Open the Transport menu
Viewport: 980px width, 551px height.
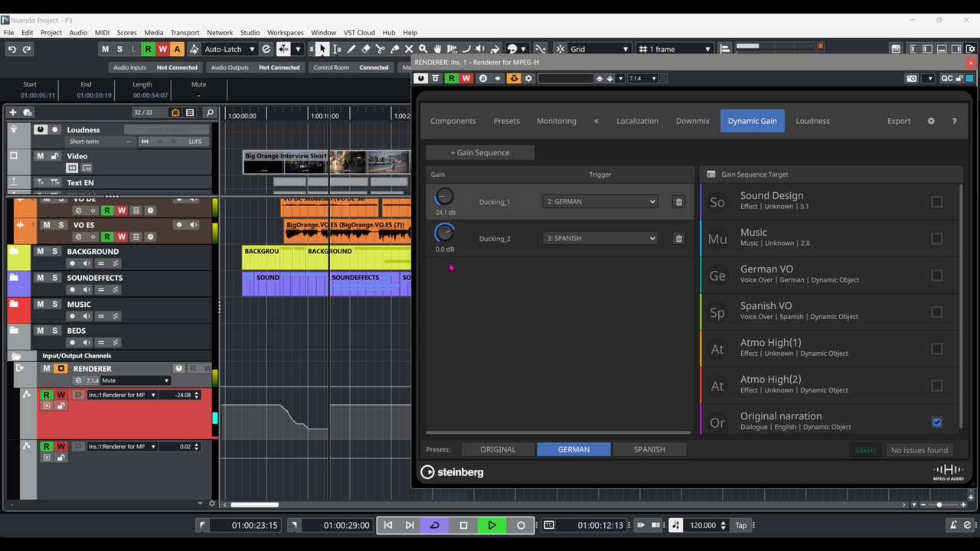click(185, 33)
